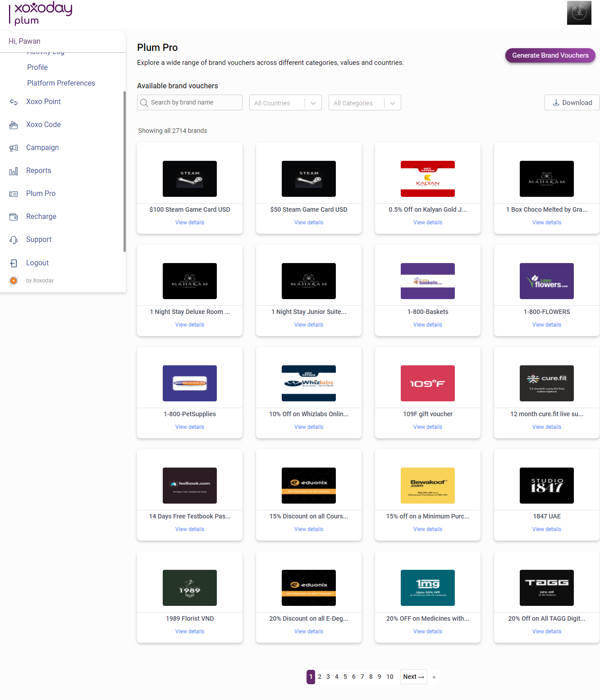The image size is (600, 700).
Task: Open the $100 Steam Game Card thumbnail
Action: pos(190,179)
